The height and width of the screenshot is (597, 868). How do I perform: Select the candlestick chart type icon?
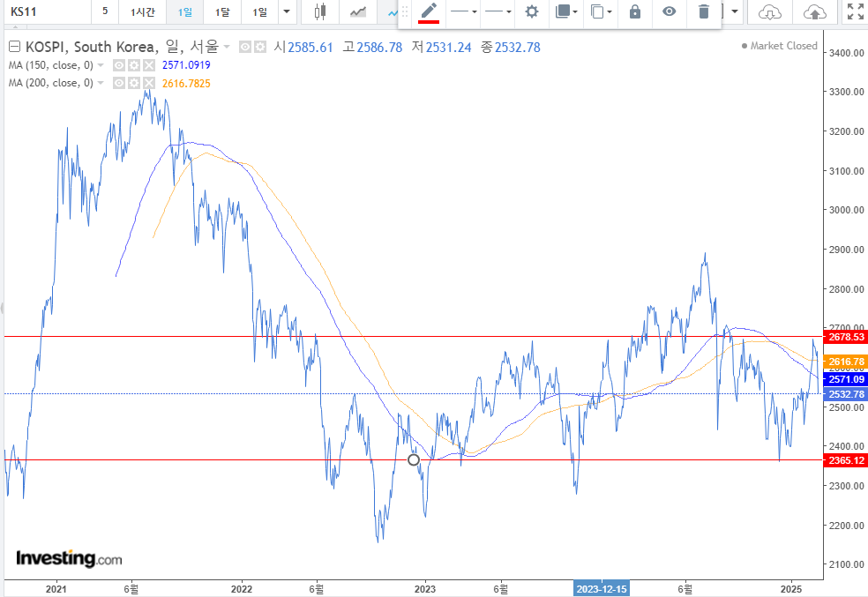(x=319, y=11)
